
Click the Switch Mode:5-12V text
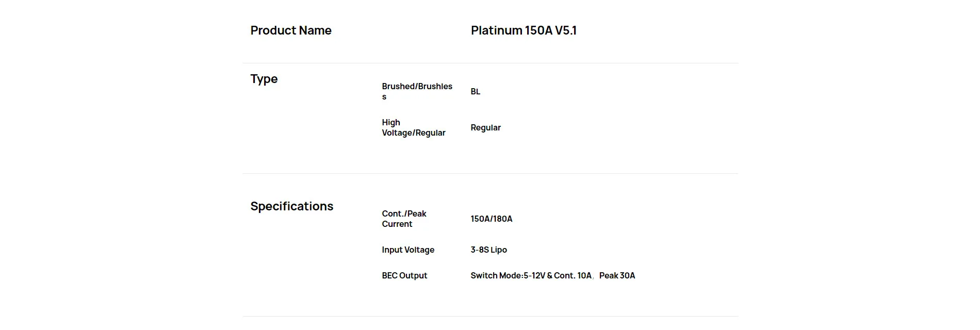pos(508,276)
